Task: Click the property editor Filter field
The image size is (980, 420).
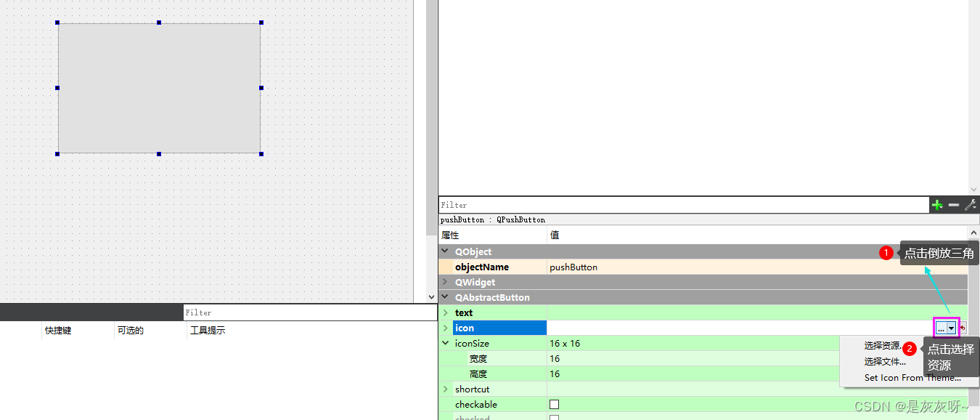Action: pyautogui.click(x=682, y=206)
